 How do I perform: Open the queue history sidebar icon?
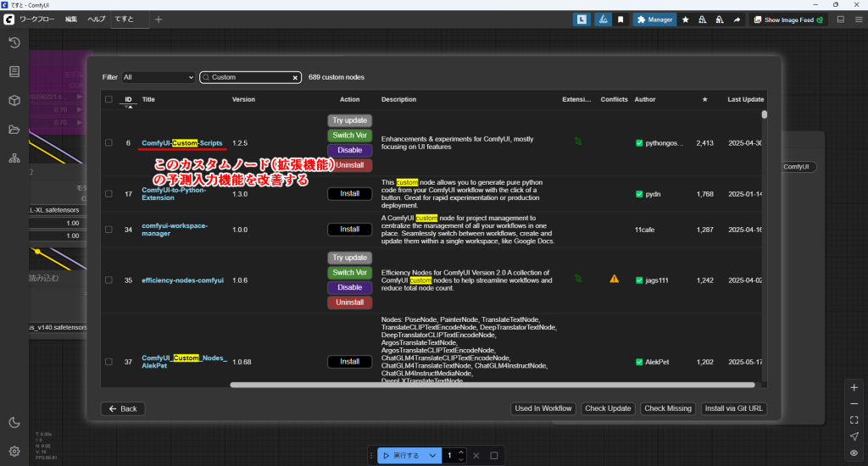coord(14,43)
